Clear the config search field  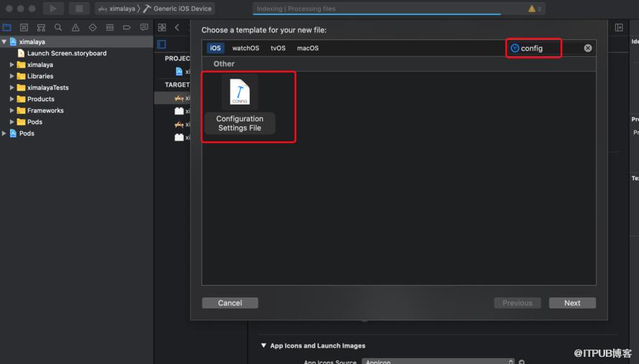[x=587, y=48]
